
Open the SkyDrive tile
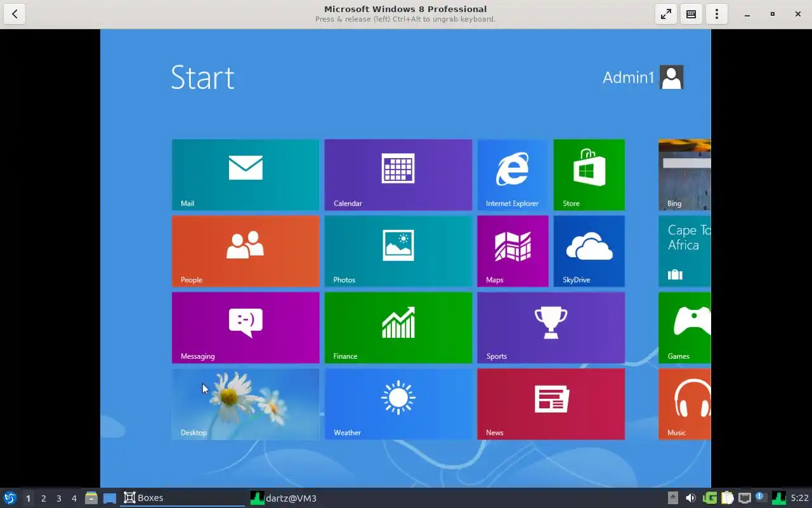(x=589, y=251)
